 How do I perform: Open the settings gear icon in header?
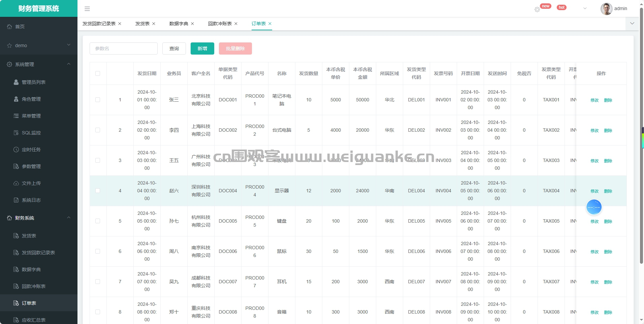pos(537,9)
